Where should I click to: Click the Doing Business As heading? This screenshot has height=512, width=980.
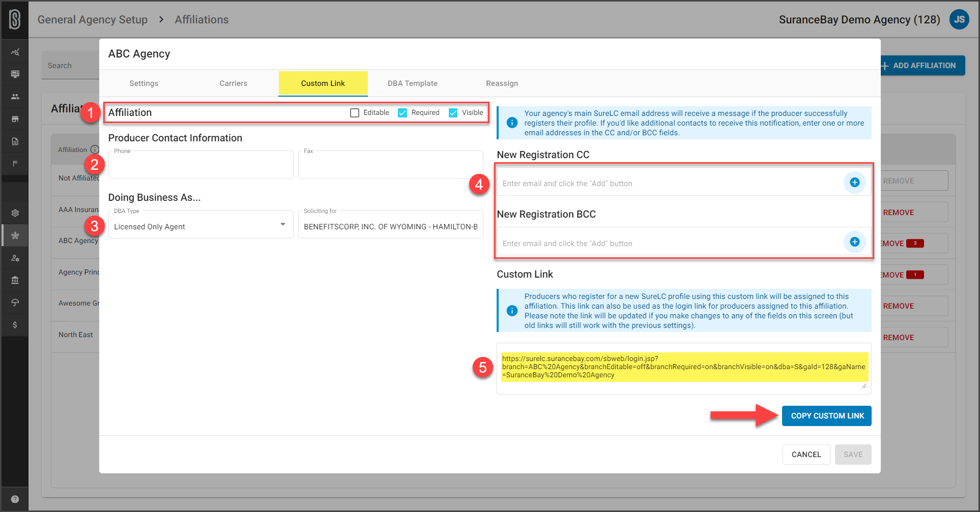pos(154,197)
